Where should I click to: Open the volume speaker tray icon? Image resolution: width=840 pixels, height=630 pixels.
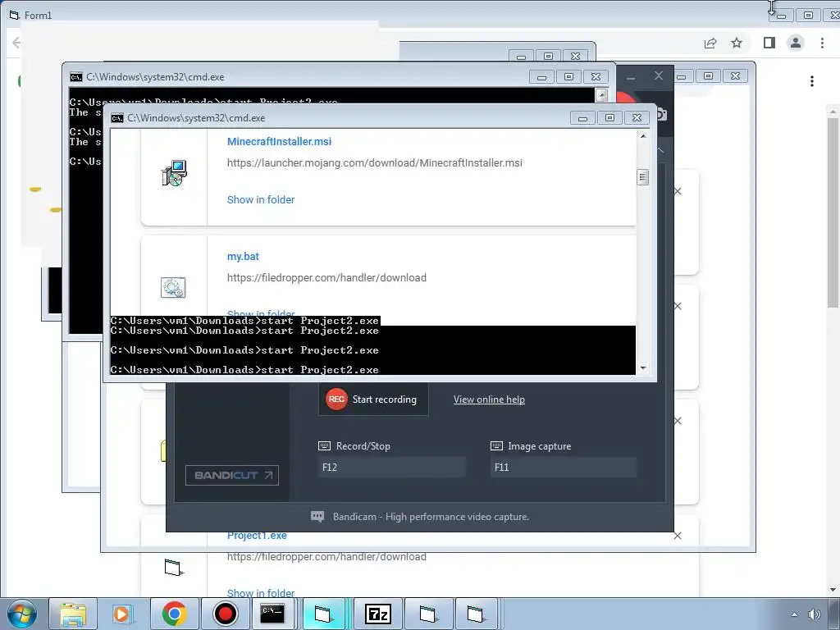[x=815, y=614]
